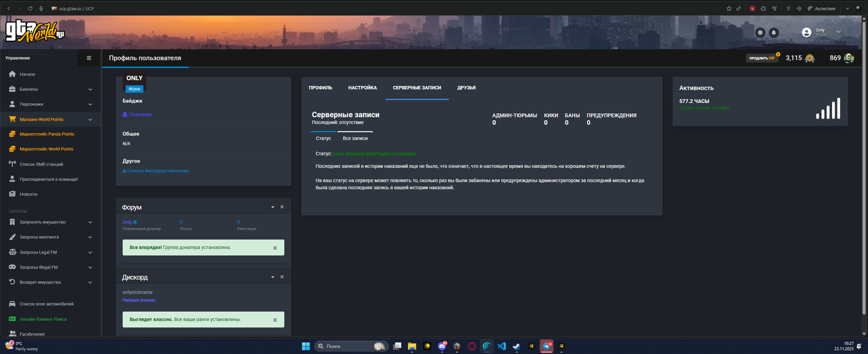Toggle sidebar with hamburger menu icon
This screenshot has width=868, height=354.
click(89, 58)
